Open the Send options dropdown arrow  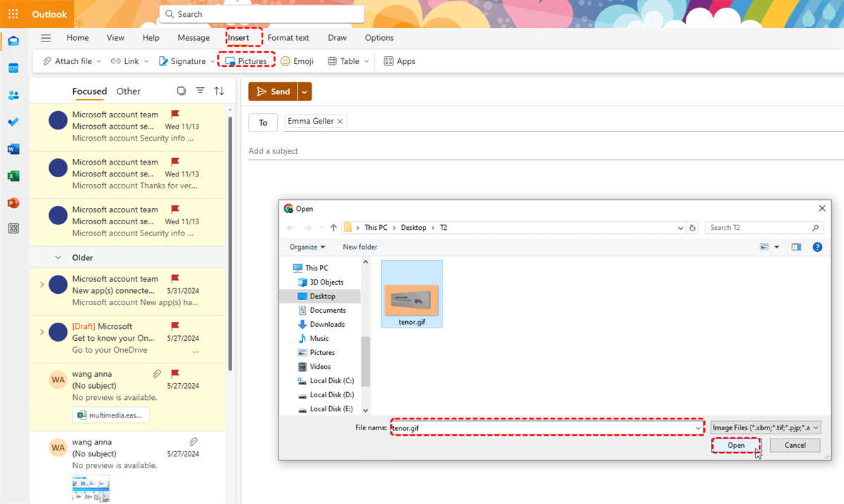pos(304,91)
